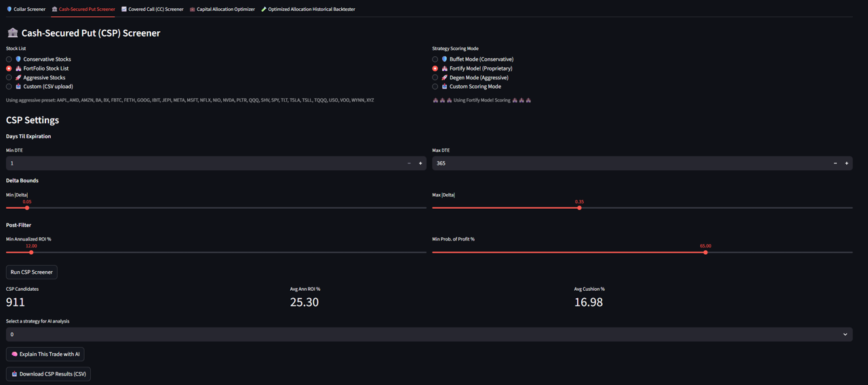Increase Min DTE with the plus button
The height and width of the screenshot is (385, 868).
420,163
